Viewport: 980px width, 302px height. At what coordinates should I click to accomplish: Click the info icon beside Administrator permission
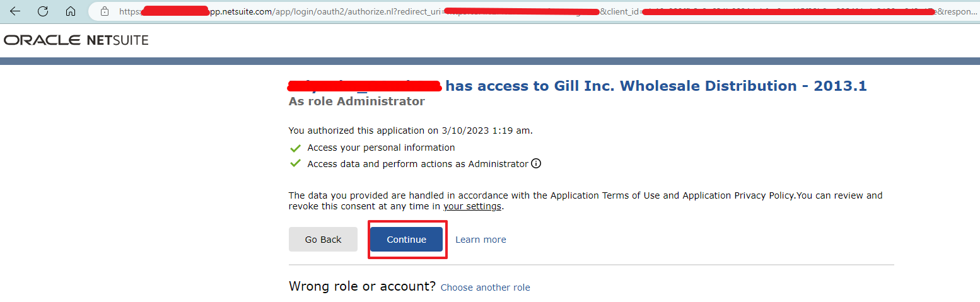tap(536, 164)
